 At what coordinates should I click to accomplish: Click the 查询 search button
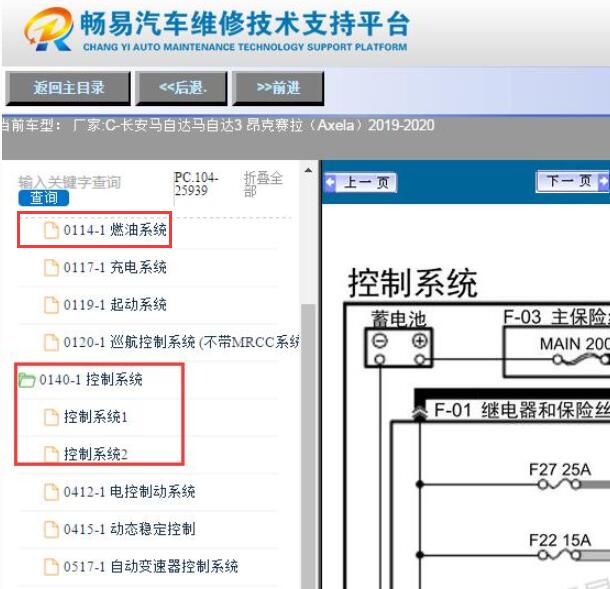pyautogui.click(x=44, y=198)
